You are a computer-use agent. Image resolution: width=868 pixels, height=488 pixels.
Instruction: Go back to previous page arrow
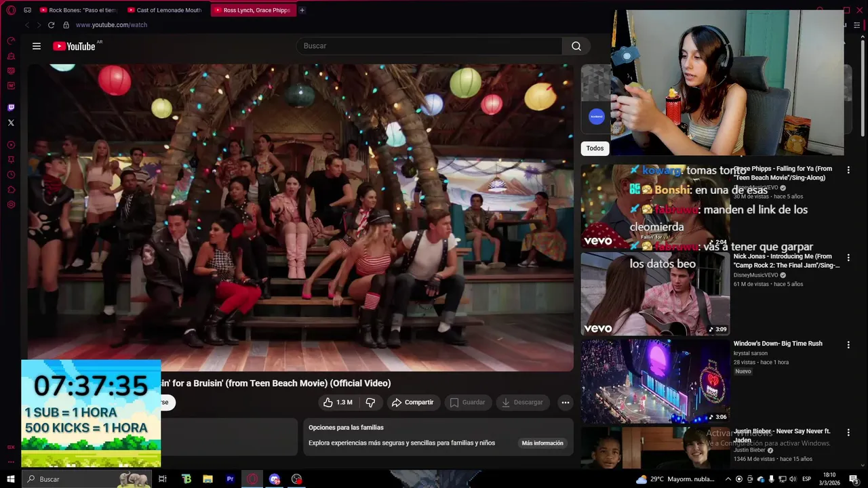pos(27,25)
